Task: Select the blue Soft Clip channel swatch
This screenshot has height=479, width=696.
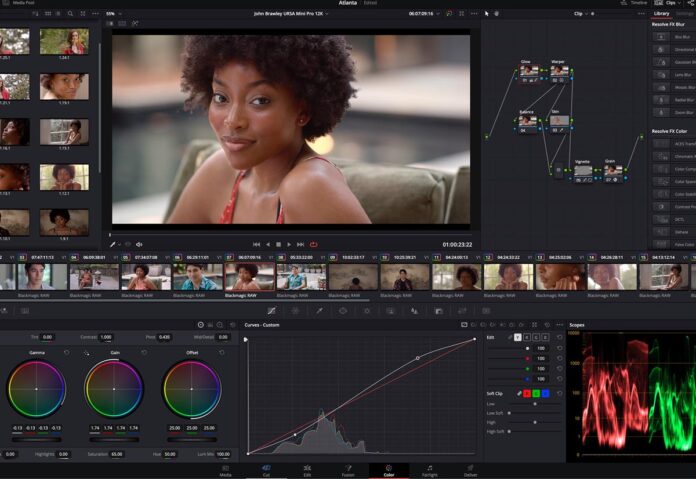Action: tap(546, 393)
